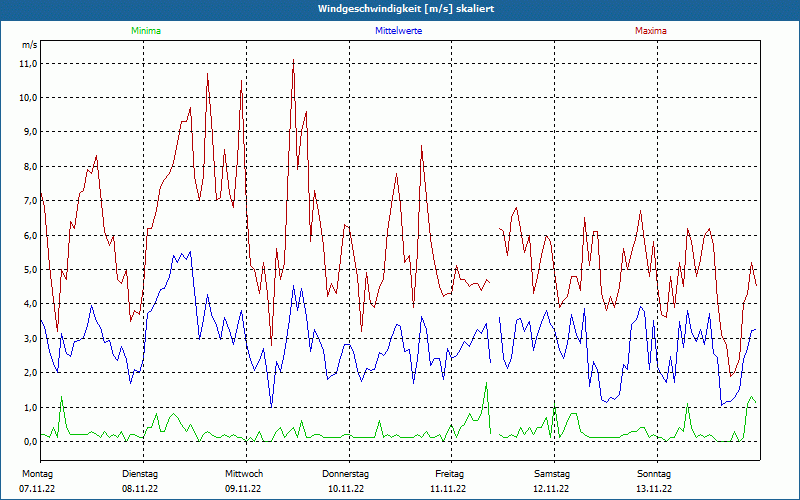Viewport: 800px width, 500px height.
Task: Click the '0,0' y-axis value
Action: coord(29,441)
